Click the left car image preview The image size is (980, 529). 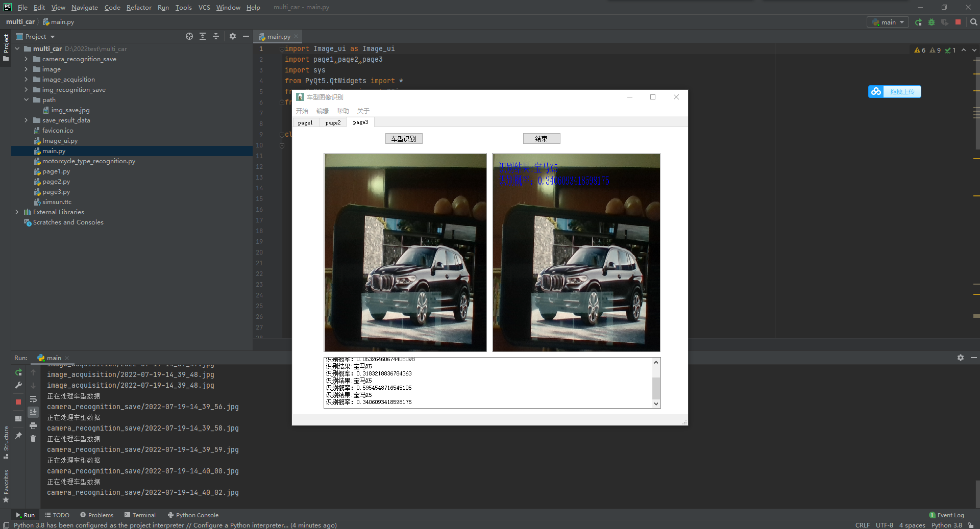405,253
